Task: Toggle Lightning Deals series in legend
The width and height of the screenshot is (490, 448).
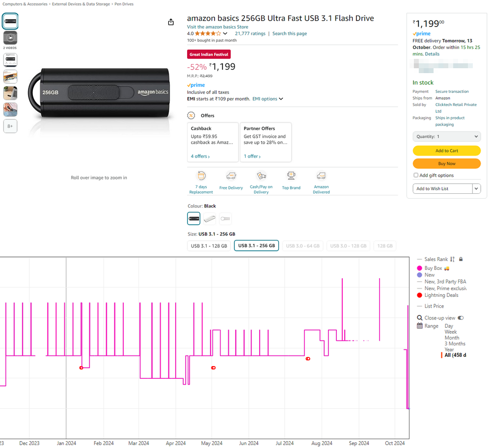Action: (438, 295)
